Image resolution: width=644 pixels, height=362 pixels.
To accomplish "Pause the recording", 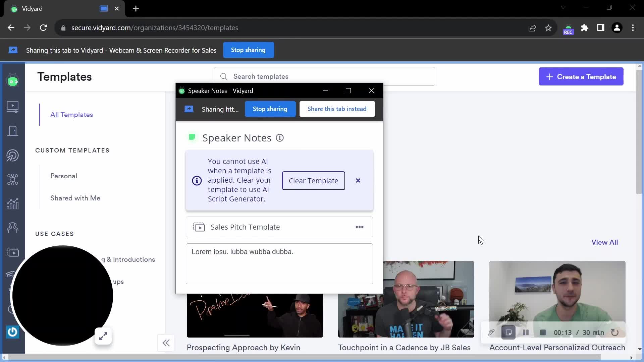I will point(526,333).
